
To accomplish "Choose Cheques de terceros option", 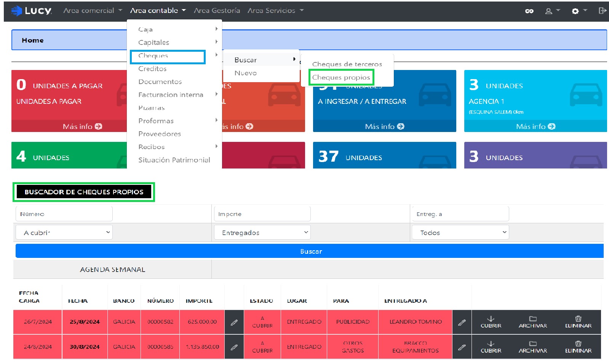I will coord(347,64).
